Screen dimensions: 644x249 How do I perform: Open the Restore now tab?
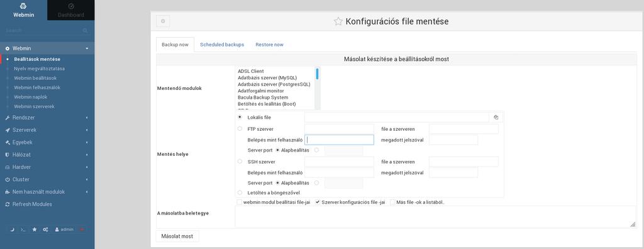(x=269, y=45)
